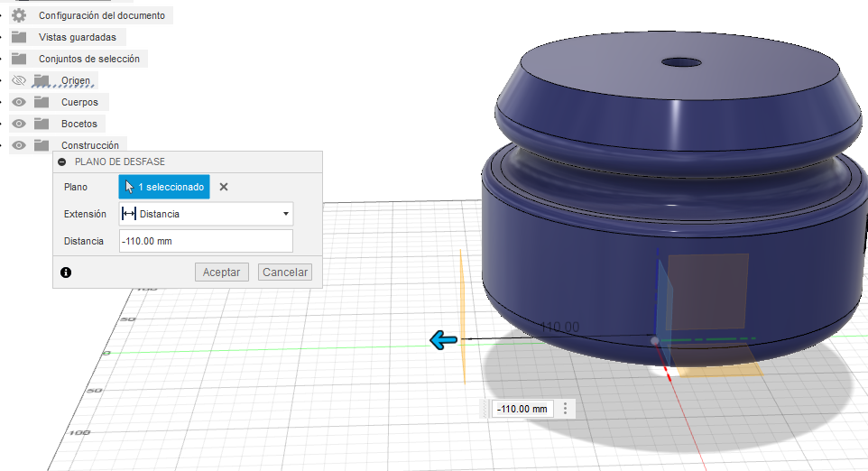Select the Construcción tree item

(x=90, y=145)
